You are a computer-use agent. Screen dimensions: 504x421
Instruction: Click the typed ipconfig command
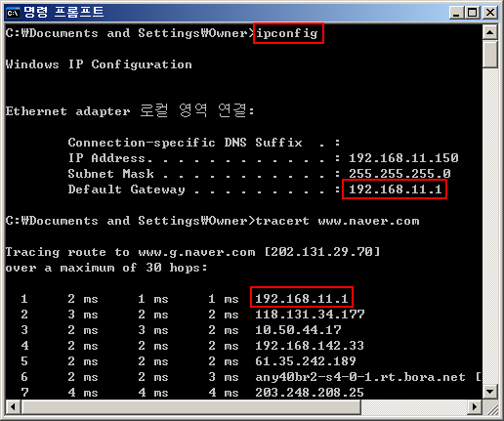point(286,33)
